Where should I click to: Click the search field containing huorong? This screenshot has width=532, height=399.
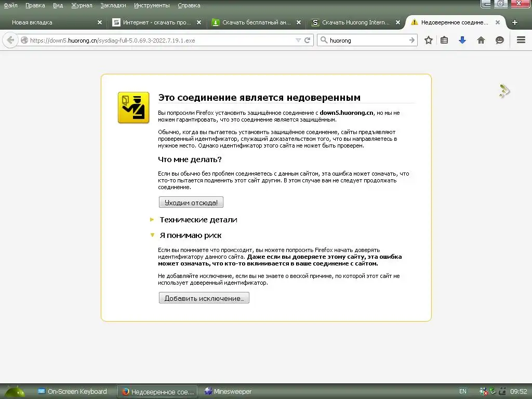368,41
